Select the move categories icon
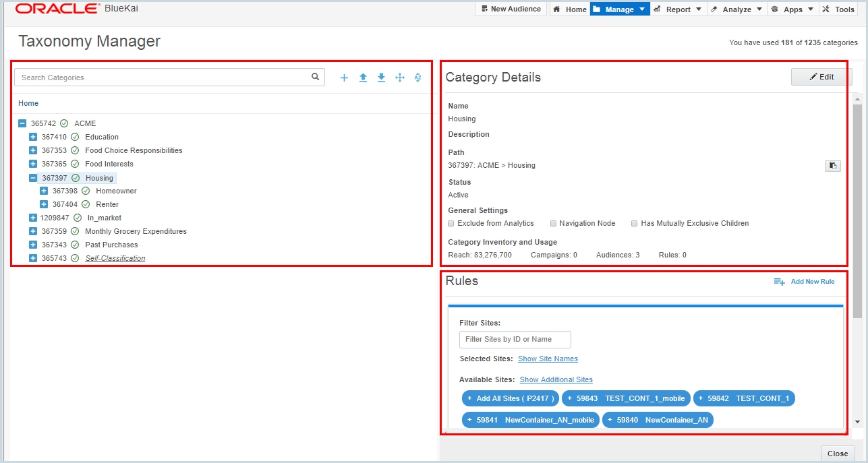 tap(399, 78)
